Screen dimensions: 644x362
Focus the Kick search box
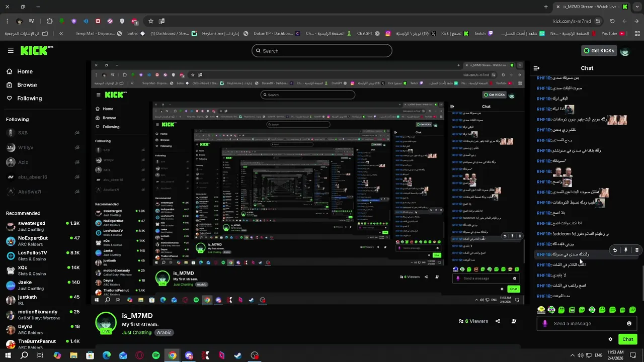coord(322,51)
